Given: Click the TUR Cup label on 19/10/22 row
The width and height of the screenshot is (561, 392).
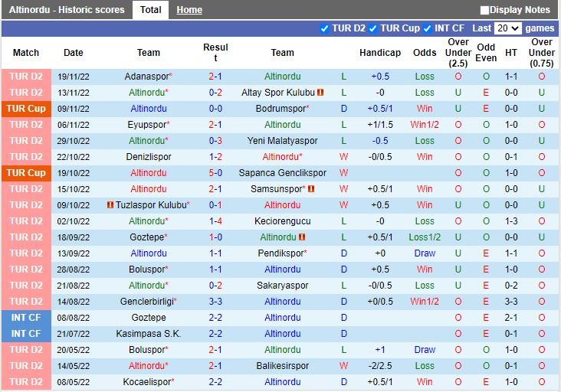Looking at the screenshot, I should pyautogui.click(x=26, y=173).
